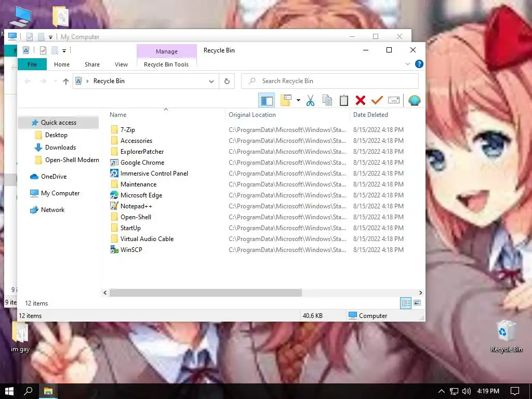The width and height of the screenshot is (532, 399).
Task: Open Customize Quick Access Toolbar dropdown
Action: pyautogui.click(x=64, y=51)
